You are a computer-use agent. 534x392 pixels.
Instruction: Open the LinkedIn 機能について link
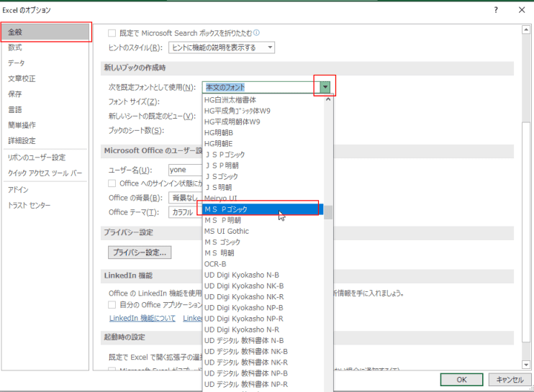coord(141,318)
